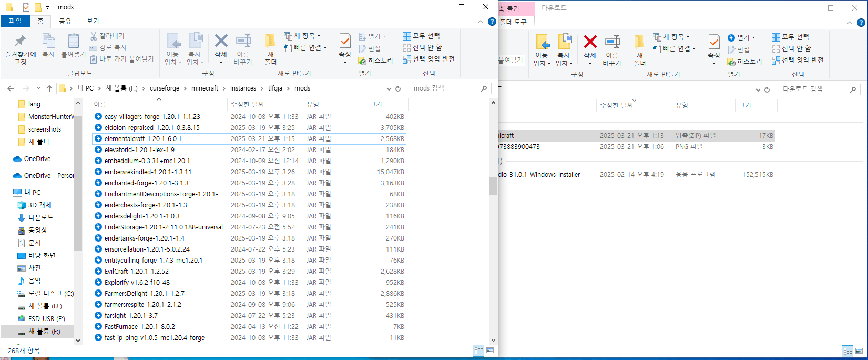Select Share (공유) tab in mods window
Screen dimensions: 868x360
(x=65, y=21)
